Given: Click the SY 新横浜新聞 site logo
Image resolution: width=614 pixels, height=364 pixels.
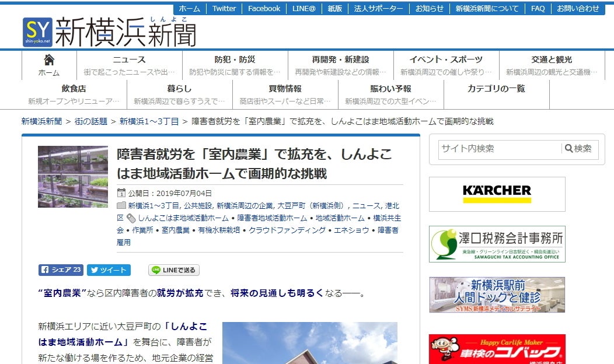Looking at the screenshot, I should coord(109,31).
